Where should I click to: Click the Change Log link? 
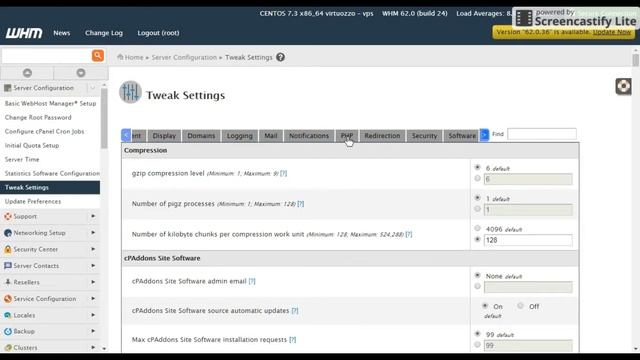click(x=104, y=33)
